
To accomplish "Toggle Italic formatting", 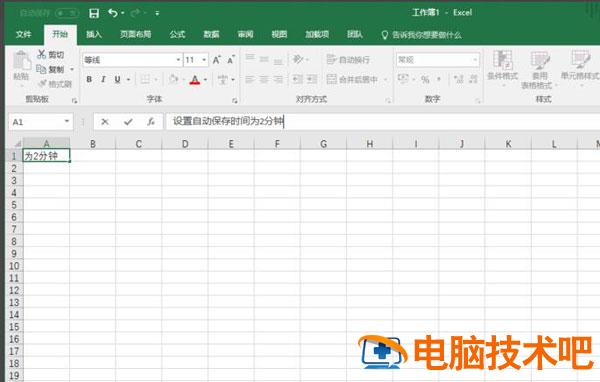I will click(x=103, y=79).
